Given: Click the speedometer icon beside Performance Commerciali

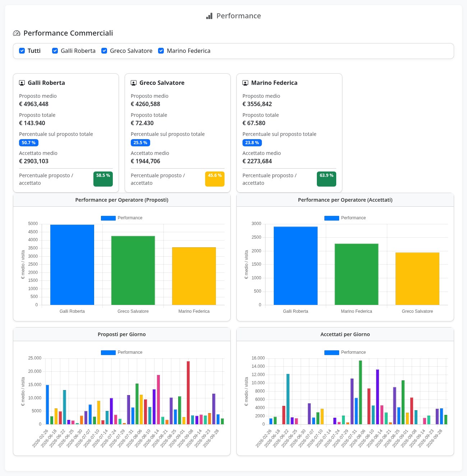Looking at the screenshot, I should (17, 33).
